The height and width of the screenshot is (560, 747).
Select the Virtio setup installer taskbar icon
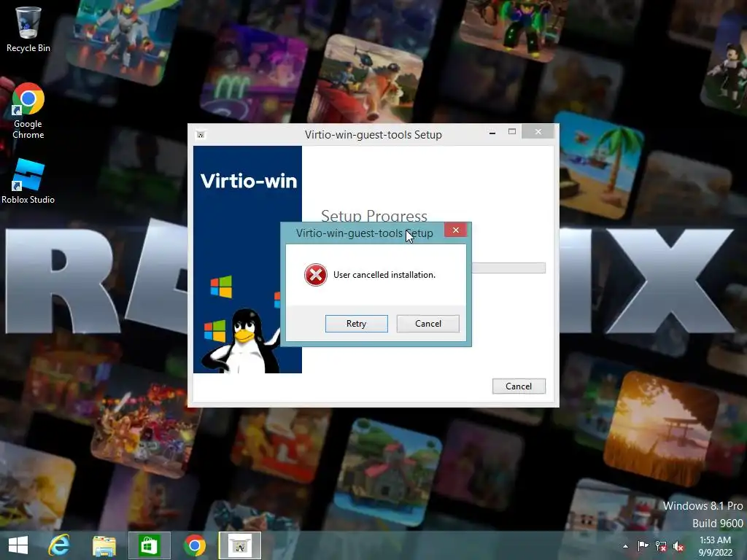pyautogui.click(x=239, y=545)
